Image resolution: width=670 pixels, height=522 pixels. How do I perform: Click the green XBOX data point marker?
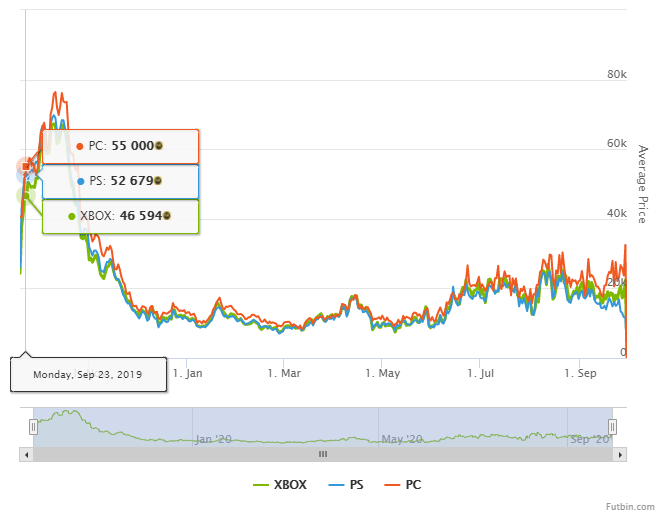[x=26, y=196]
